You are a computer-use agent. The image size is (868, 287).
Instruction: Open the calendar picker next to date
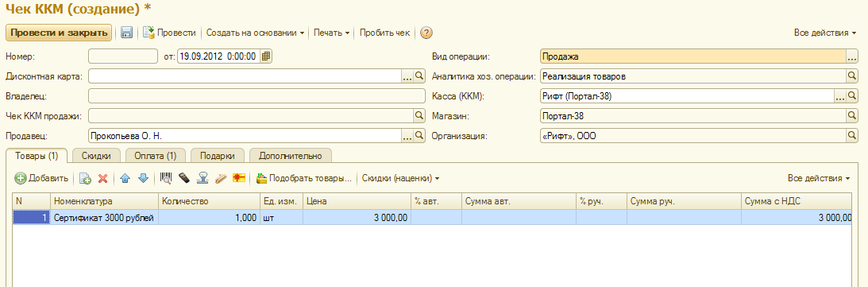(x=266, y=56)
